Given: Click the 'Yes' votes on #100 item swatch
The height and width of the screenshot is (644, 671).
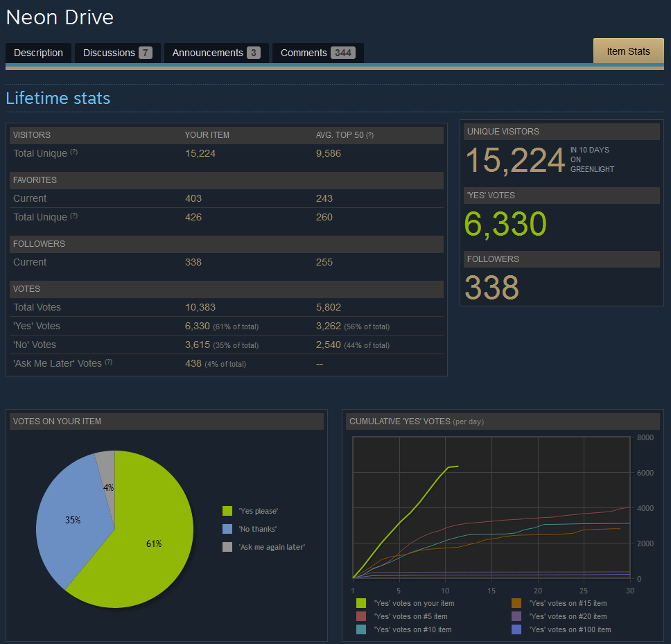Looking at the screenshot, I should point(516,629).
